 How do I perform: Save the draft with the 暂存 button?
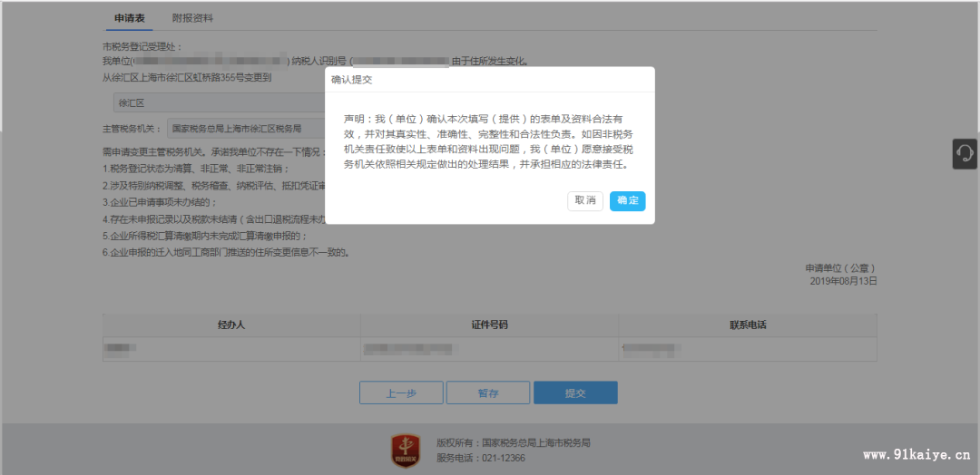pos(488,393)
